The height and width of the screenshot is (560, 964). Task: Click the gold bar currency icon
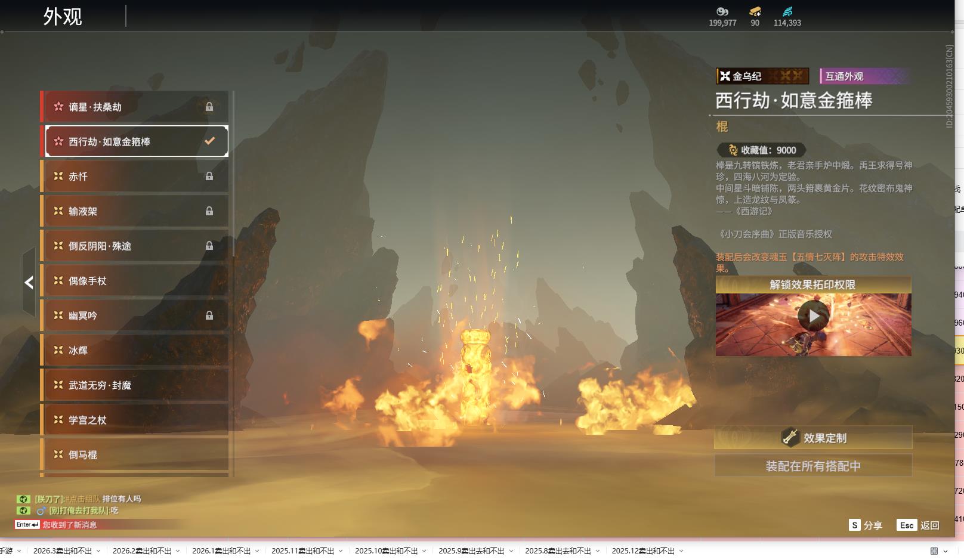pos(755,11)
